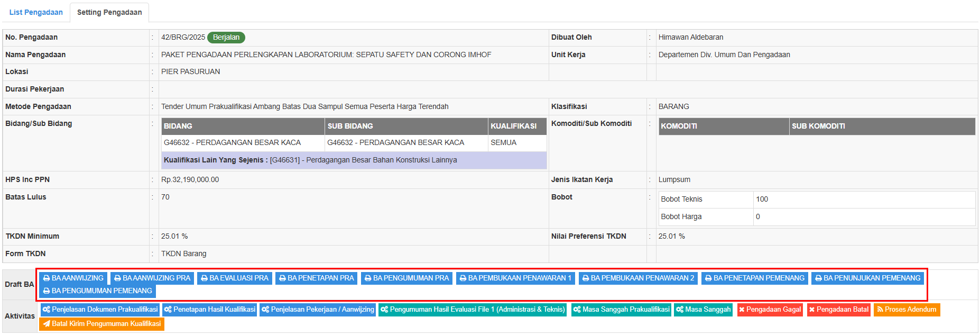This screenshot has height=335, width=980.
Task: Click gears icon on Penjelasan Dokumen Prakualifikasi
Action: [x=47, y=310]
